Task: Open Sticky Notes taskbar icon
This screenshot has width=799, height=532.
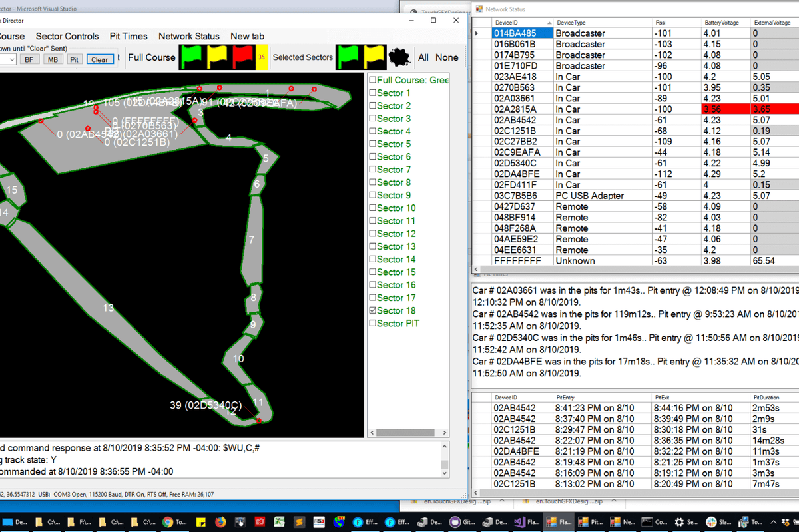Action: pos(201,523)
